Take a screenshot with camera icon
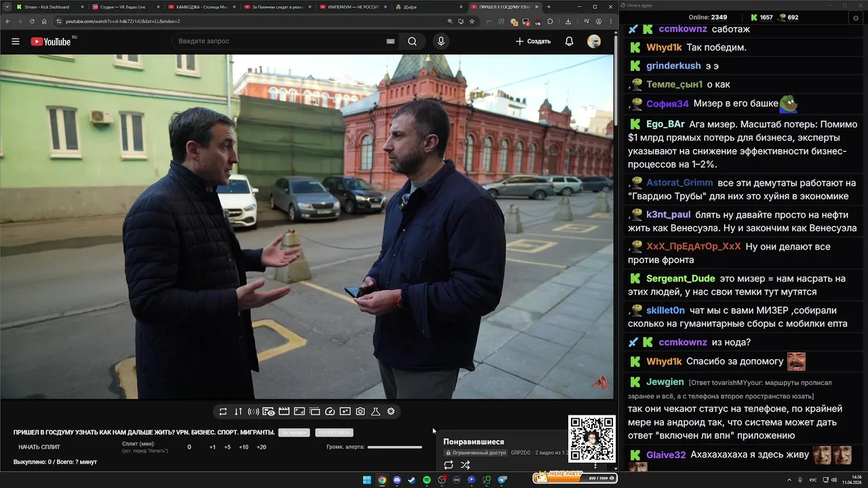The width and height of the screenshot is (868, 488). tap(360, 411)
